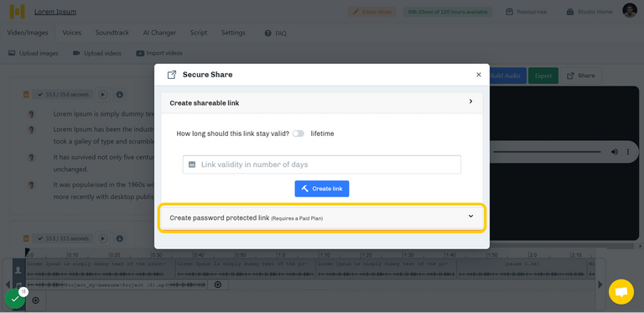The height and width of the screenshot is (313, 644).
Task: Click the blue Create link button
Action: [322, 189]
